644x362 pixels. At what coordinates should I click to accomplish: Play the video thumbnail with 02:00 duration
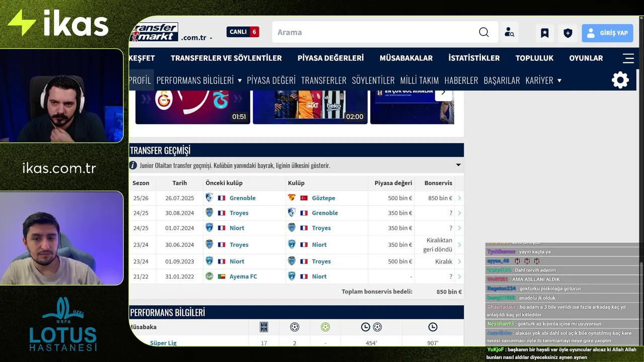point(310,108)
